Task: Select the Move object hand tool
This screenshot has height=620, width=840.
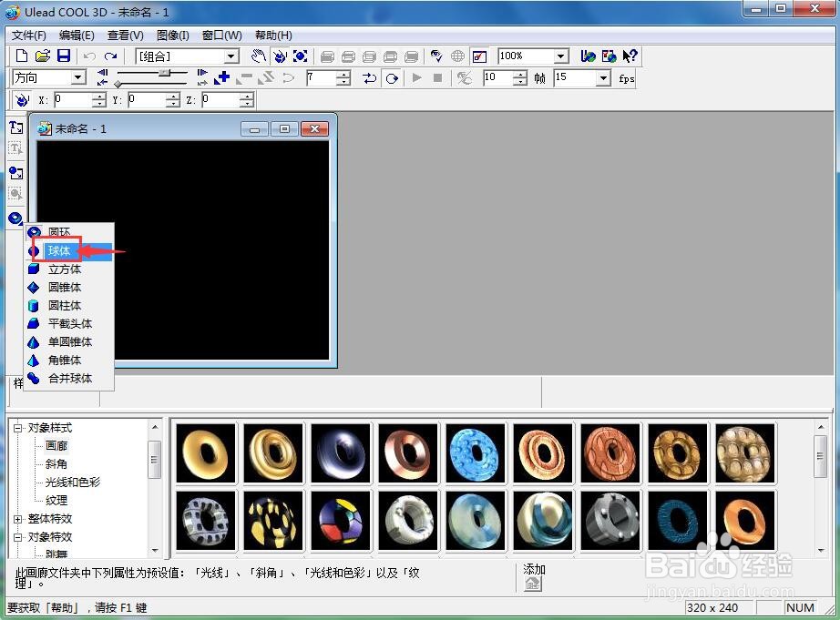Action: pos(259,56)
